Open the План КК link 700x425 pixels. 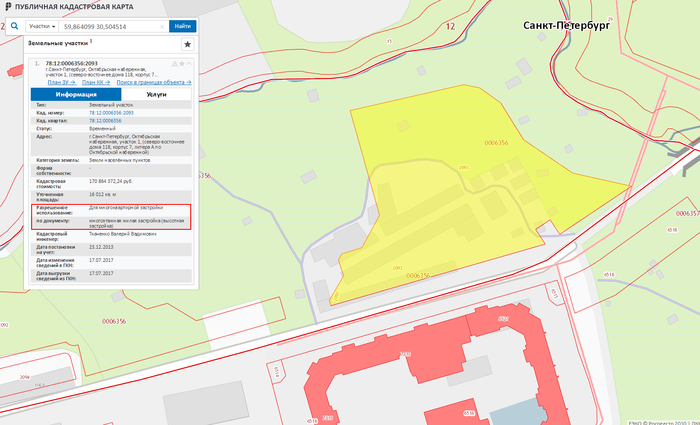click(95, 81)
